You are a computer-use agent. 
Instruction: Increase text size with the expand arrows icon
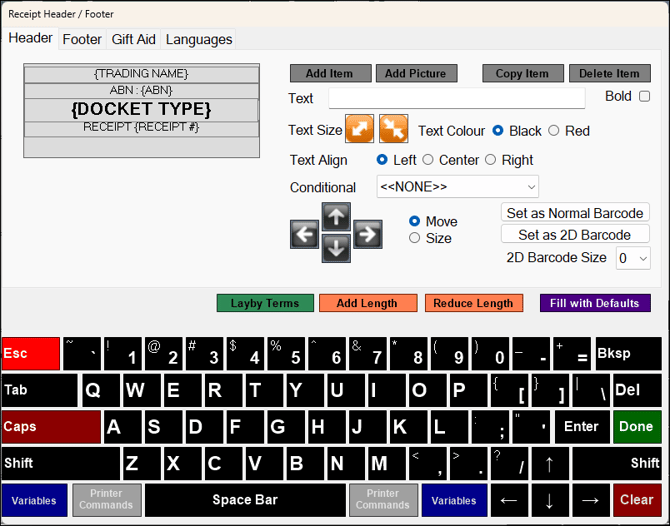pos(359,129)
